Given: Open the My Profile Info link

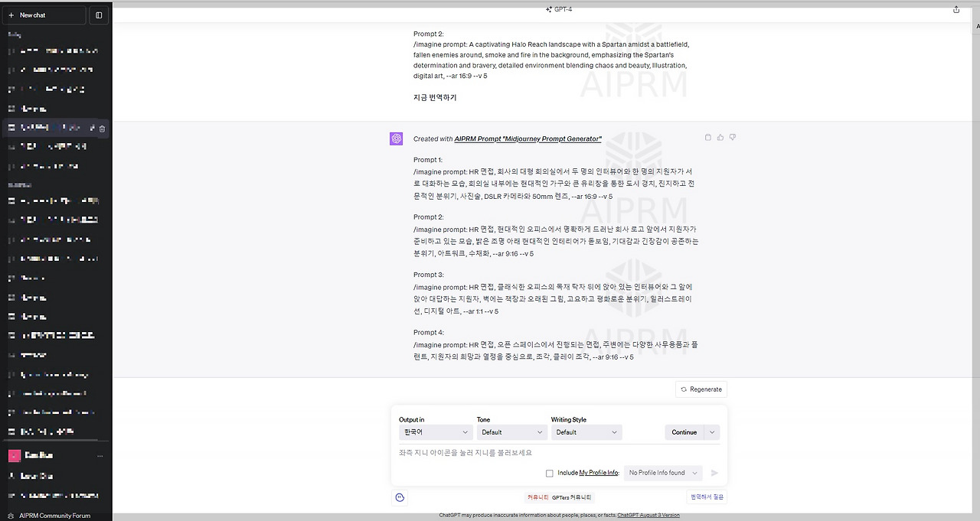Looking at the screenshot, I should pos(598,473).
